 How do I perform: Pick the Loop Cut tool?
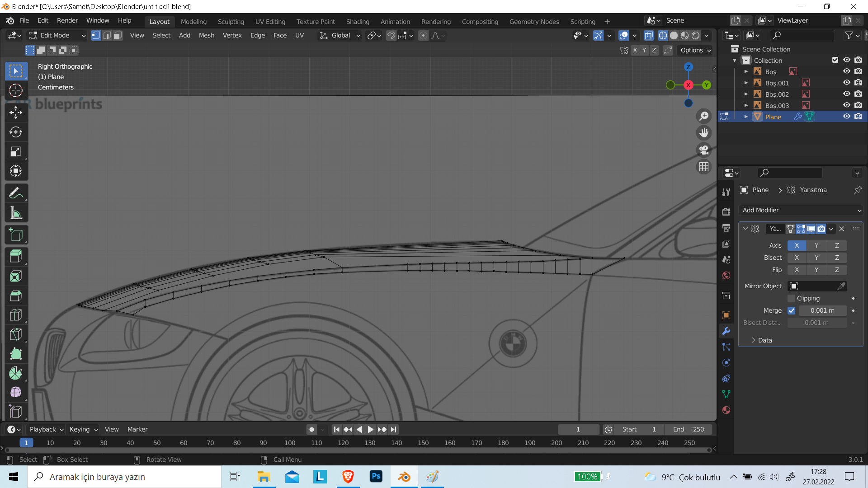(16, 315)
